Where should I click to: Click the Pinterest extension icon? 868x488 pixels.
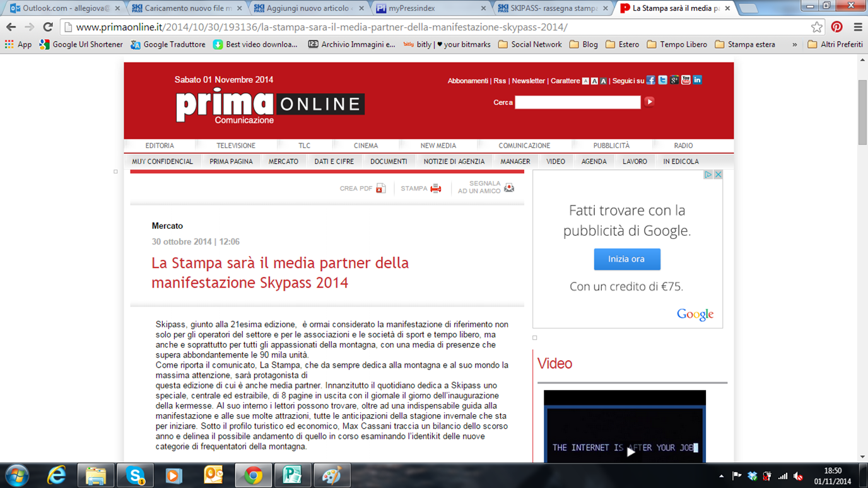(x=837, y=27)
